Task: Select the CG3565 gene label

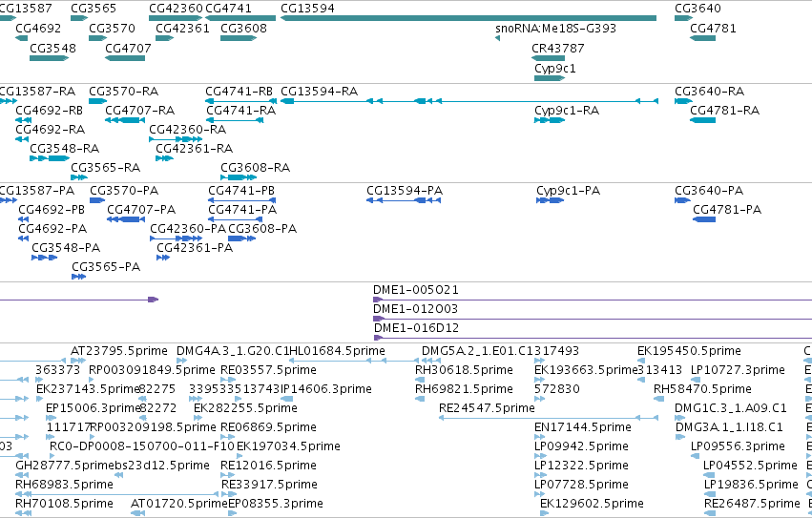Action: (94, 9)
